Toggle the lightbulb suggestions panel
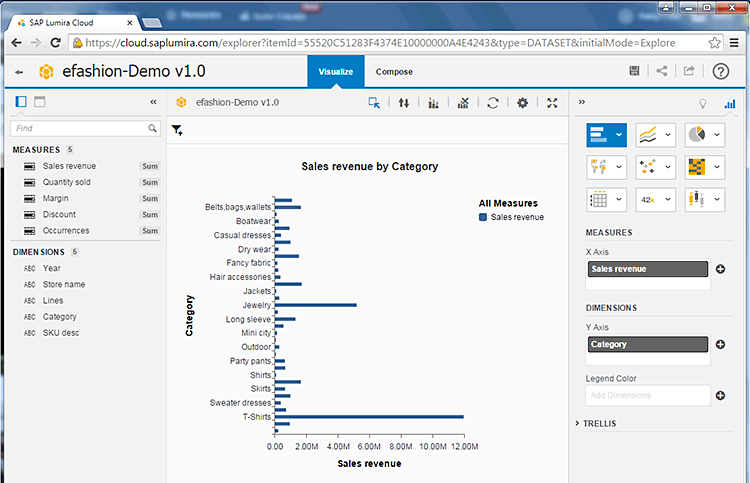The height and width of the screenshot is (483, 750). pos(702,103)
